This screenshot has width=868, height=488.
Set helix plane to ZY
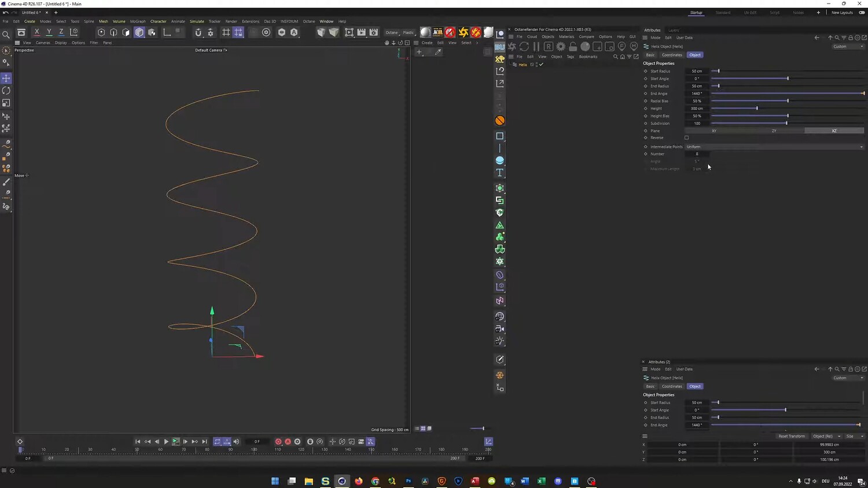[774, 131]
